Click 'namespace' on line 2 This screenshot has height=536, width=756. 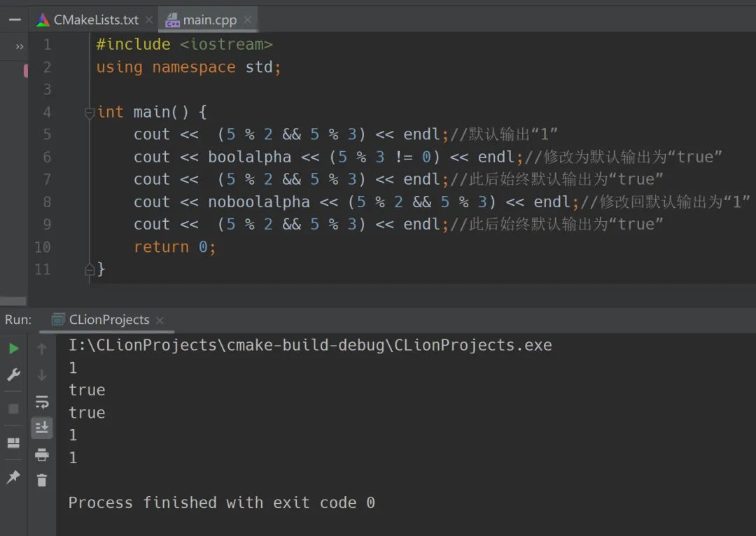[x=194, y=67]
